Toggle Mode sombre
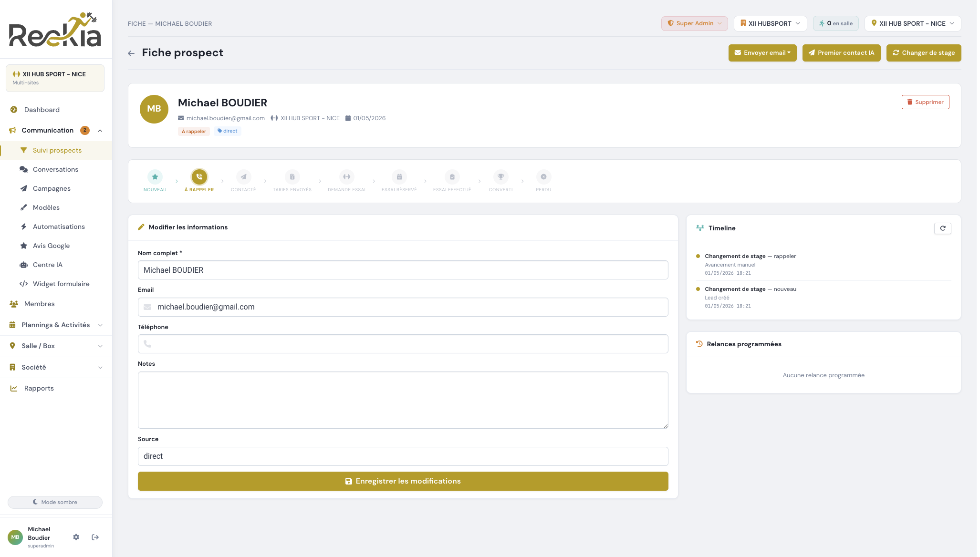Image resolution: width=980 pixels, height=557 pixels. coord(55,502)
